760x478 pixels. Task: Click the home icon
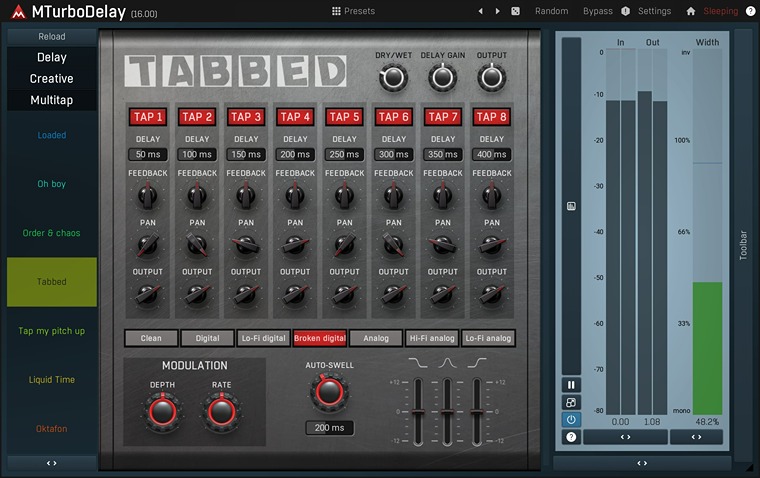click(691, 11)
